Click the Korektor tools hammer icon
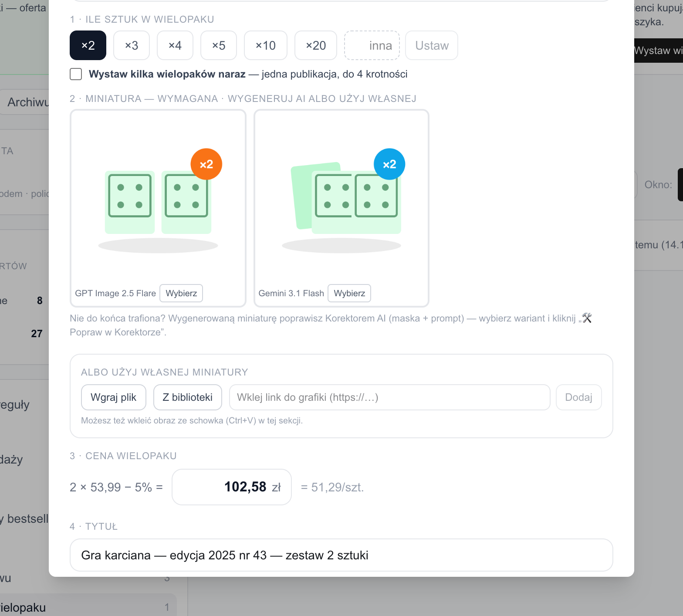683x616 pixels. pos(587,318)
